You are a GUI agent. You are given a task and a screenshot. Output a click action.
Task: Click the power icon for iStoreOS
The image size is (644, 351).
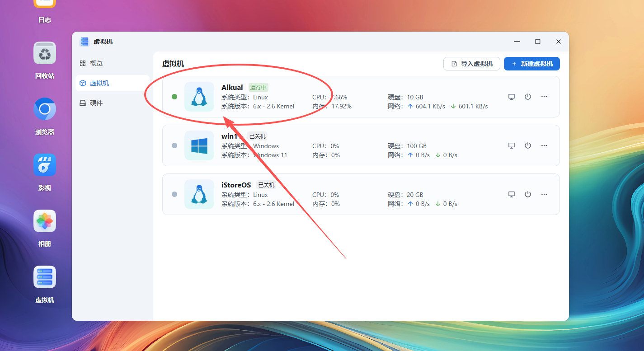click(x=528, y=194)
